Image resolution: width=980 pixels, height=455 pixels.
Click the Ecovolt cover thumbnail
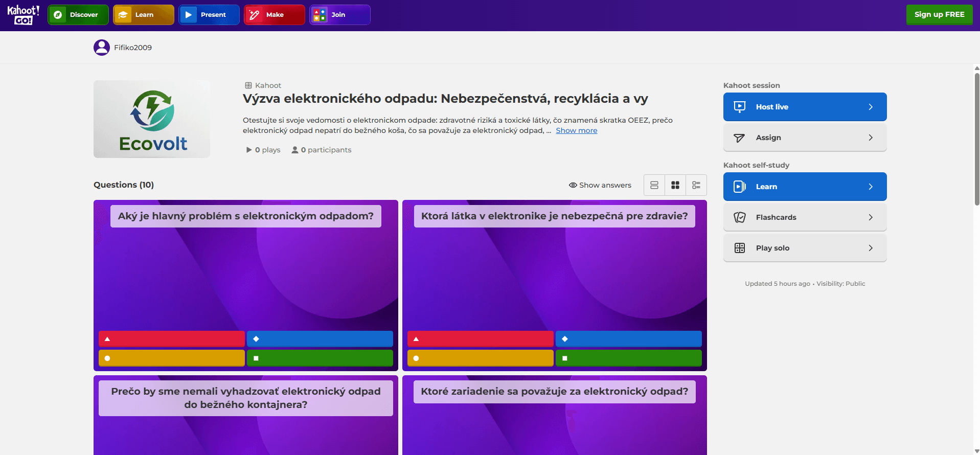[x=152, y=119]
